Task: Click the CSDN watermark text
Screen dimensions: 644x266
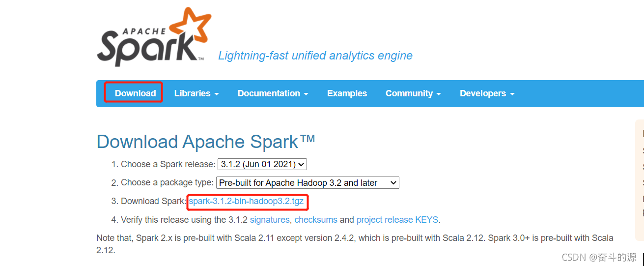Action: (x=599, y=257)
